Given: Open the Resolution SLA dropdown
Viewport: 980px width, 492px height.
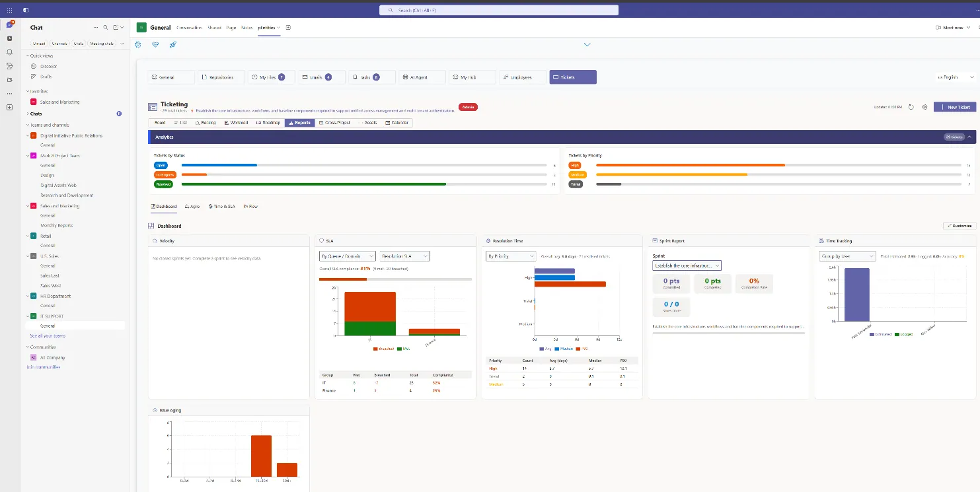Looking at the screenshot, I should tap(405, 256).
